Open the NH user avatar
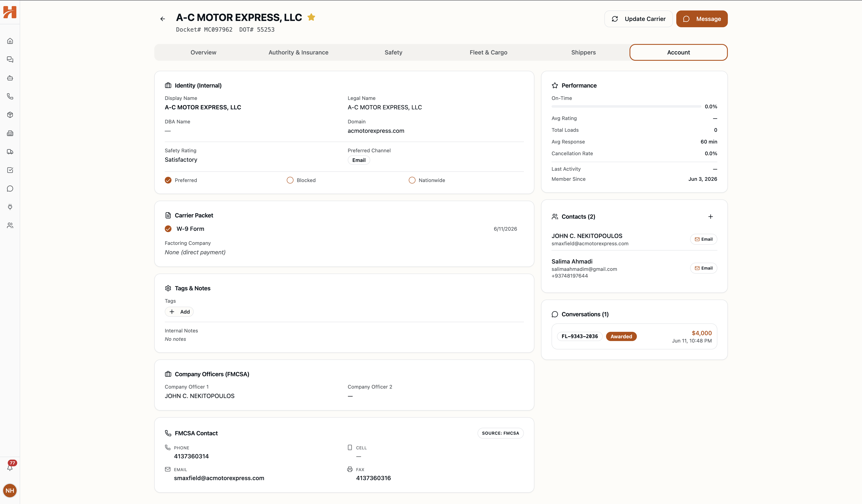 [x=10, y=491]
